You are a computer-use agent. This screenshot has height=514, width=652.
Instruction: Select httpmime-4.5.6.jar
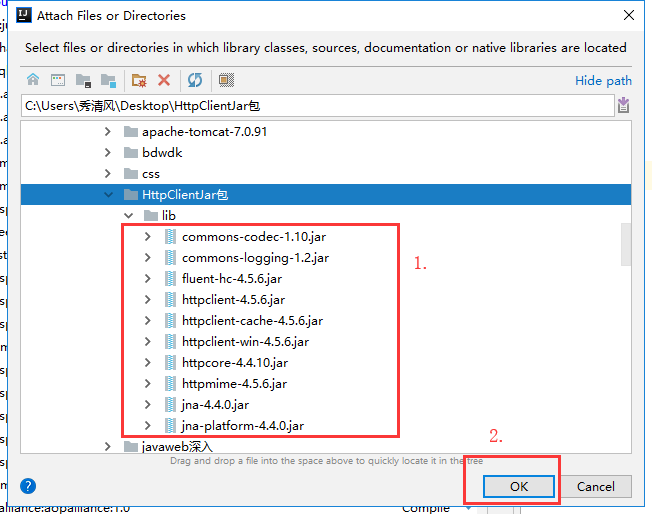(x=234, y=383)
